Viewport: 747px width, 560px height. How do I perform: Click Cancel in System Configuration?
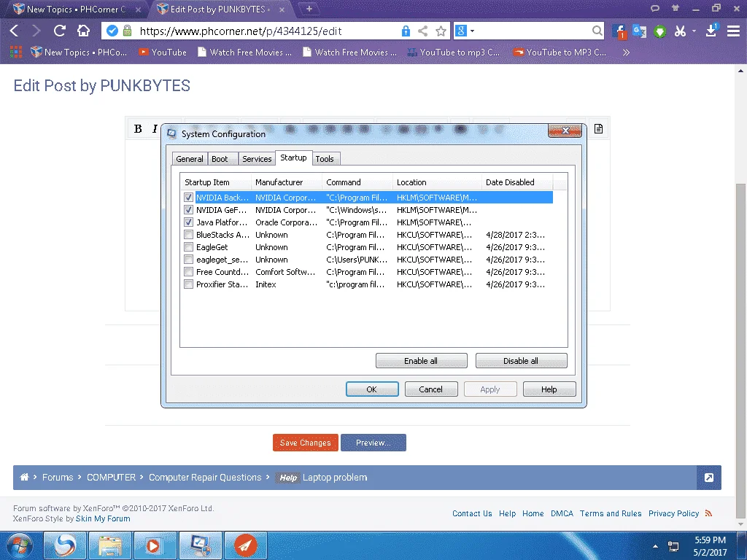click(431, 389)
